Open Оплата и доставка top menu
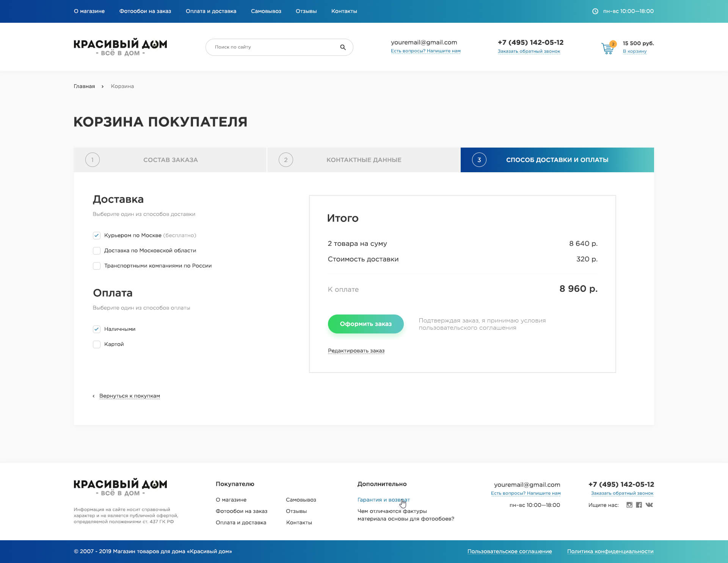This screenshot has height=563, width=728. (211, 11)
